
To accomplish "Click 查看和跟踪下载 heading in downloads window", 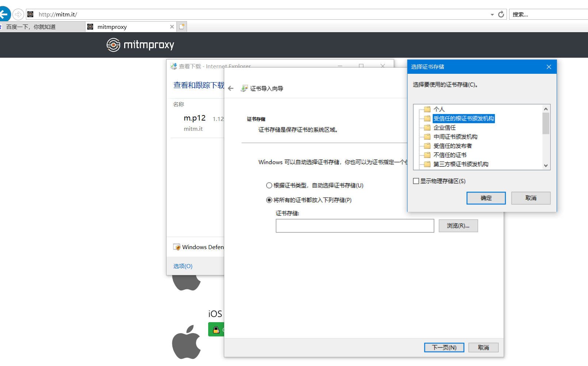I will pyautogui.click(x=199, y=85).
